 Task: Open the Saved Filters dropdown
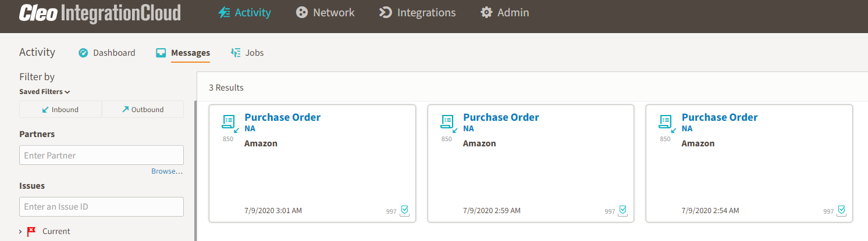click(45, 92)
